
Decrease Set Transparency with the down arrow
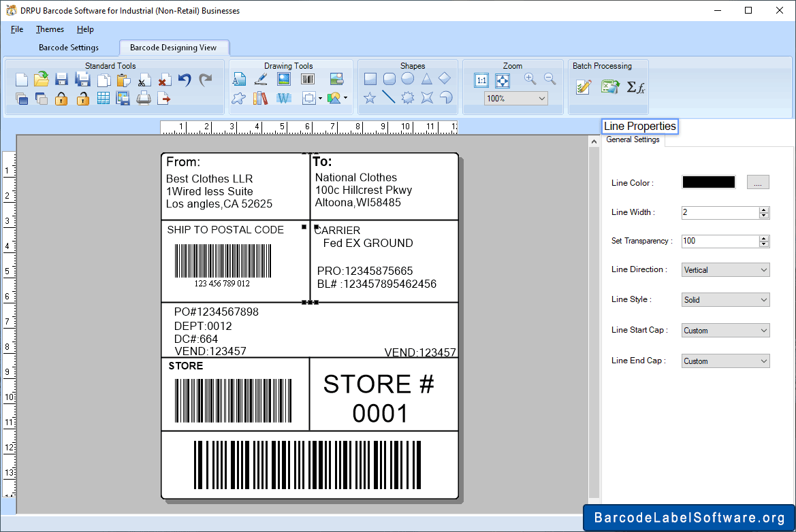(x=764, y=244)
